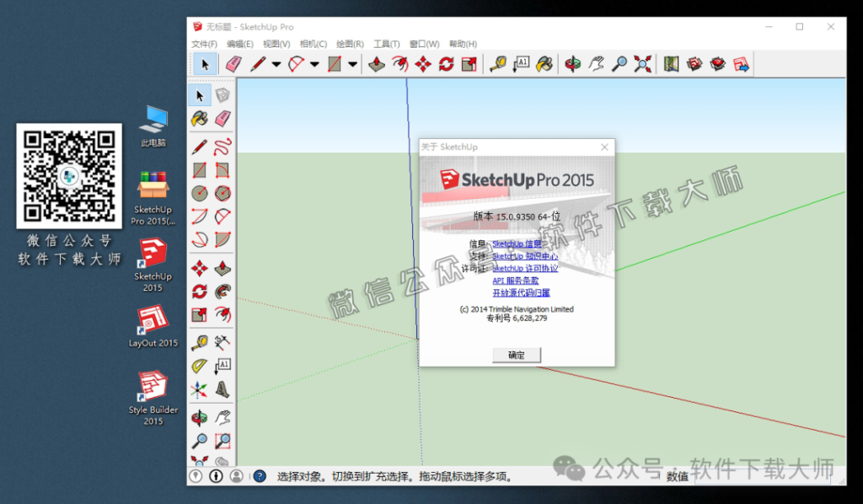Click the Zoom Extents icon
The width and height of the screenshot is (863, 504).
642,63
